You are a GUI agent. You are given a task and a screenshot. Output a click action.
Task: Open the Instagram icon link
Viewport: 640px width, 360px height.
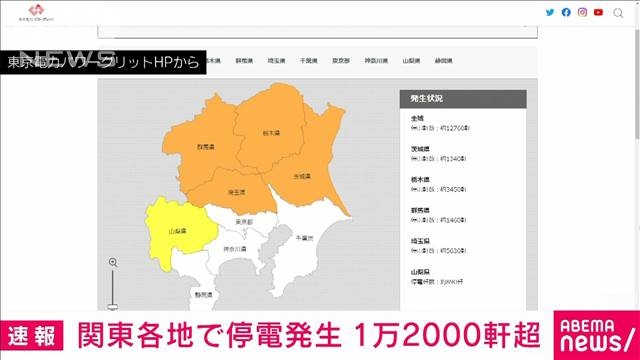point(582,12)
